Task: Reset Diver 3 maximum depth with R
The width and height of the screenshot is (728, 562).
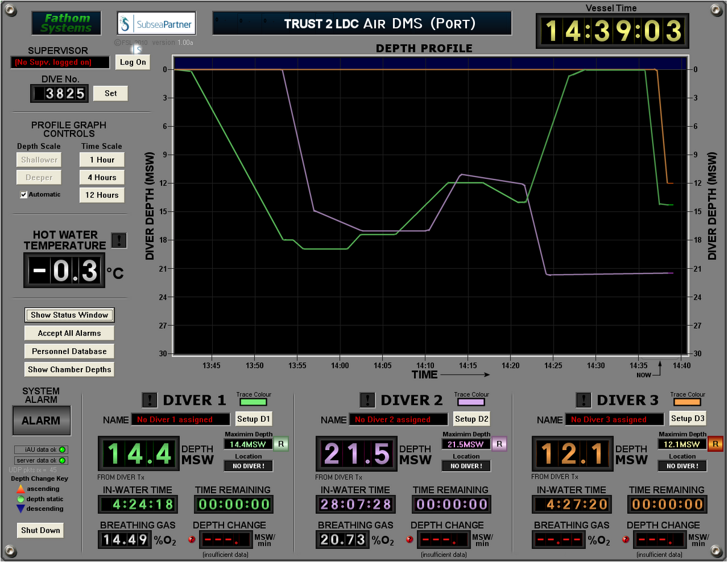Action: [715, 445]
